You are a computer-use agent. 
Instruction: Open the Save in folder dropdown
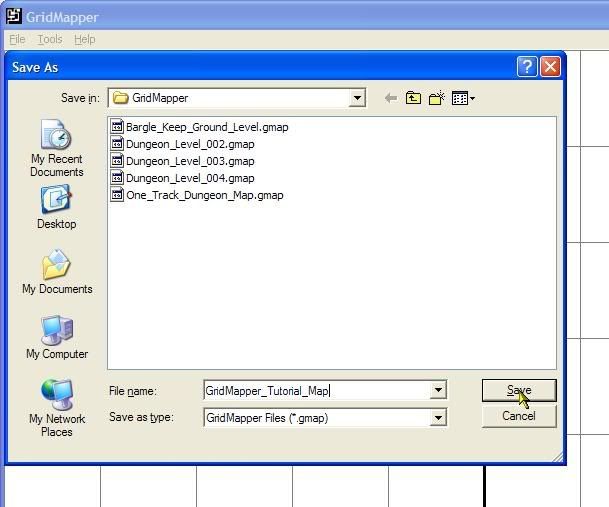(x=357, y=98)
